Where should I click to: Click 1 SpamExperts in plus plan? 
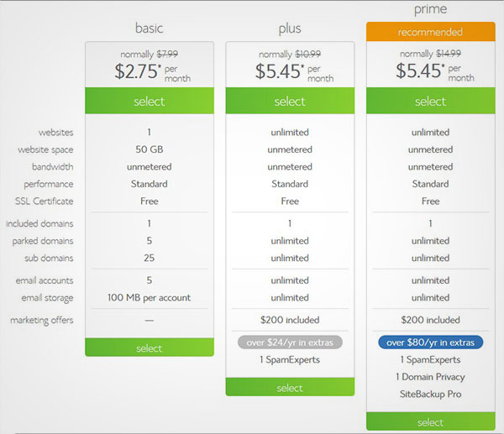[x=290, y=360]
